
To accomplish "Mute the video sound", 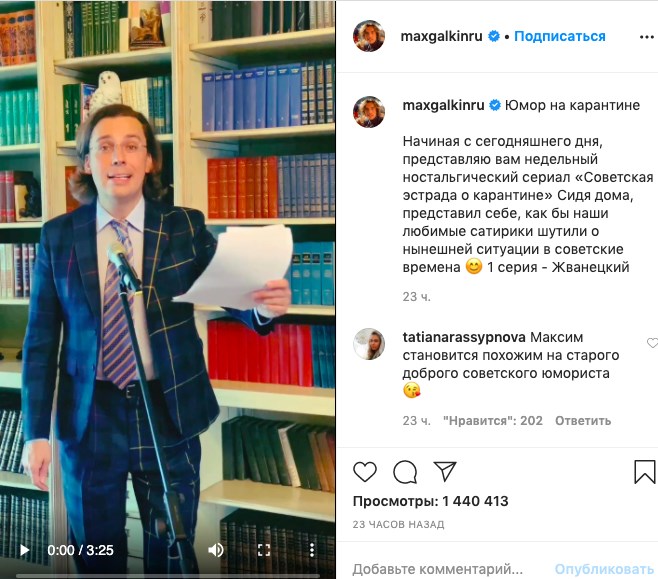I will coord(216,550).
